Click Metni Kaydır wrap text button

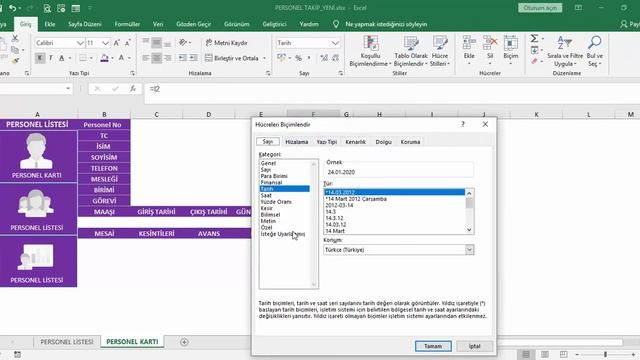click(227, 42)
